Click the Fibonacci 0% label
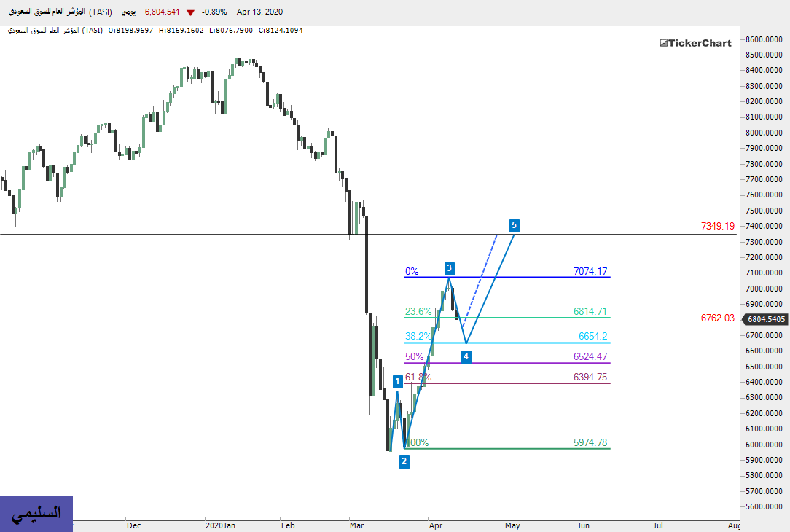The image size is (790, 532). tap(412, 271)
